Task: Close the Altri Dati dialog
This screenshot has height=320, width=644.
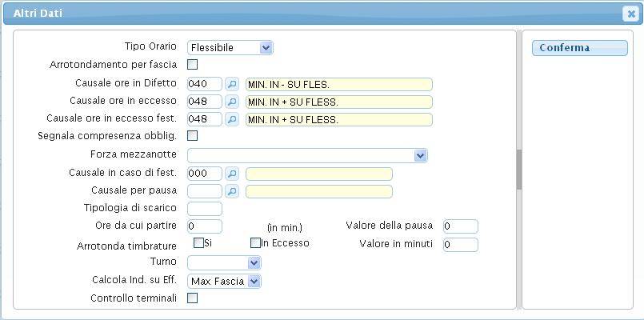Action: [630, 14]
